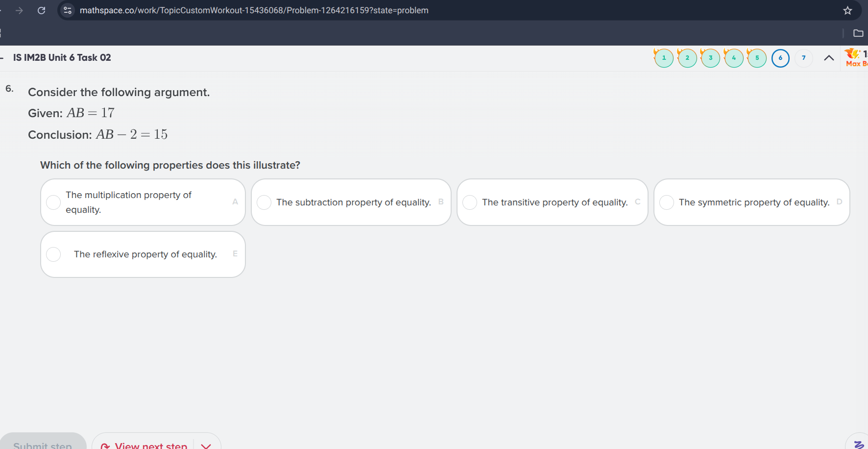Open the site information icon in address bar
This screenshot has height=449, width=868.
(68, 10)
